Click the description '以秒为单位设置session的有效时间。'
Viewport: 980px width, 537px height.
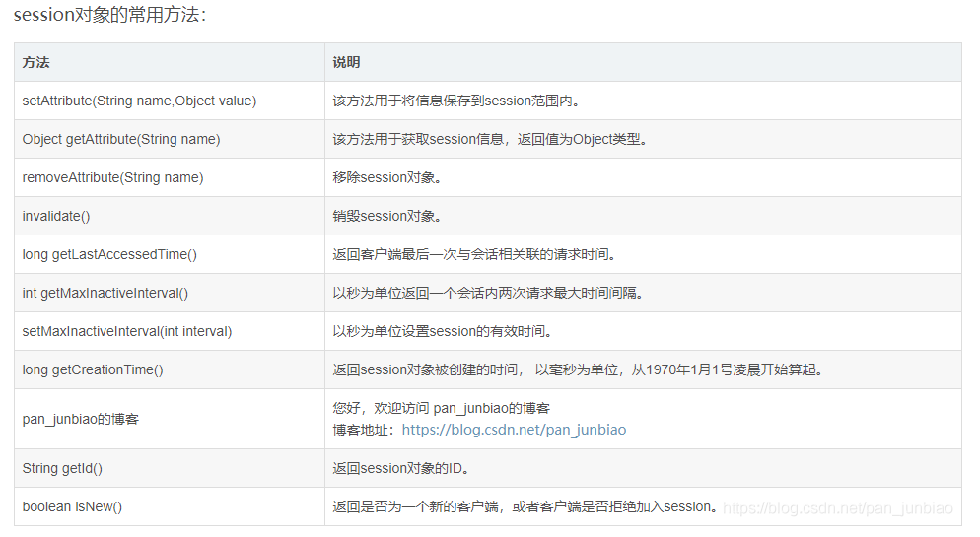point(444,331)
